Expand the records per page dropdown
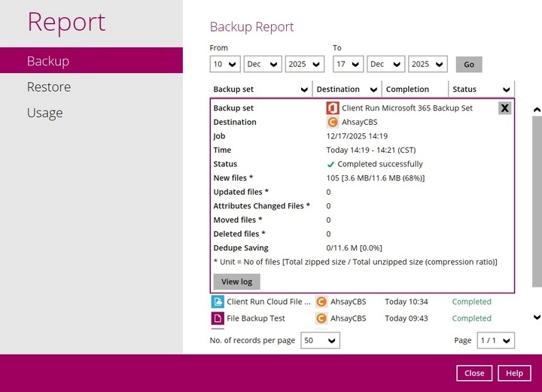The image size is (542, 392). point(320,341)
